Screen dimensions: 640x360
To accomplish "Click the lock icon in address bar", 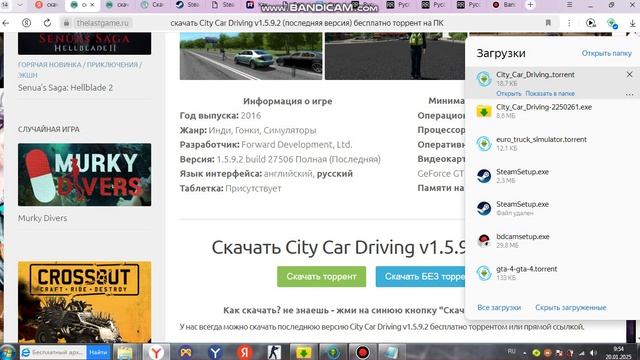I will (66, 23).
